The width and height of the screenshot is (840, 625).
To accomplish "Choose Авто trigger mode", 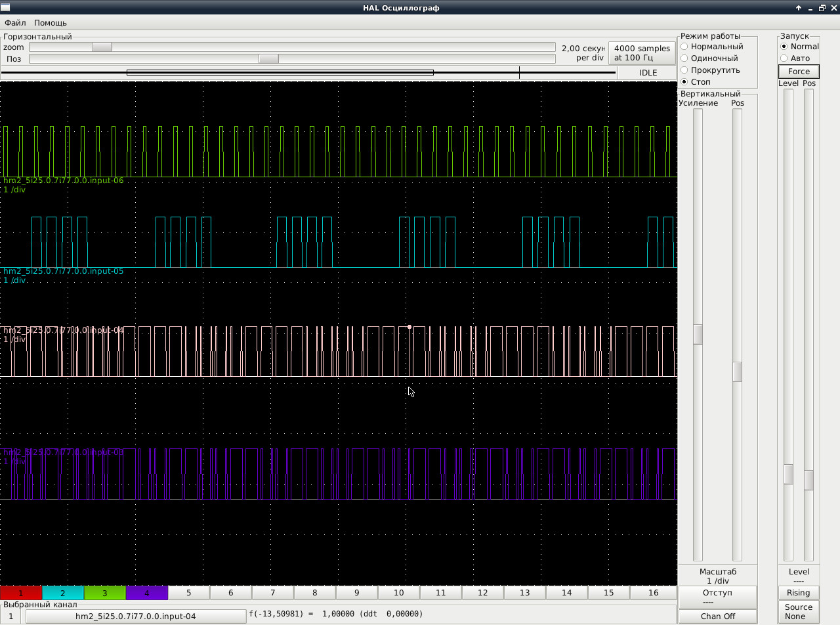I will pyautogui.click(x=784, y=58).
